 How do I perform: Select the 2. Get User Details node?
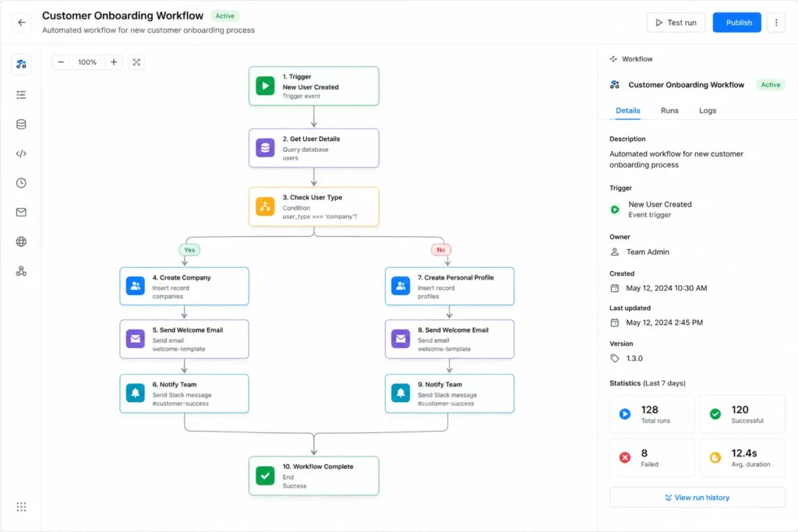tap(314, 148)
